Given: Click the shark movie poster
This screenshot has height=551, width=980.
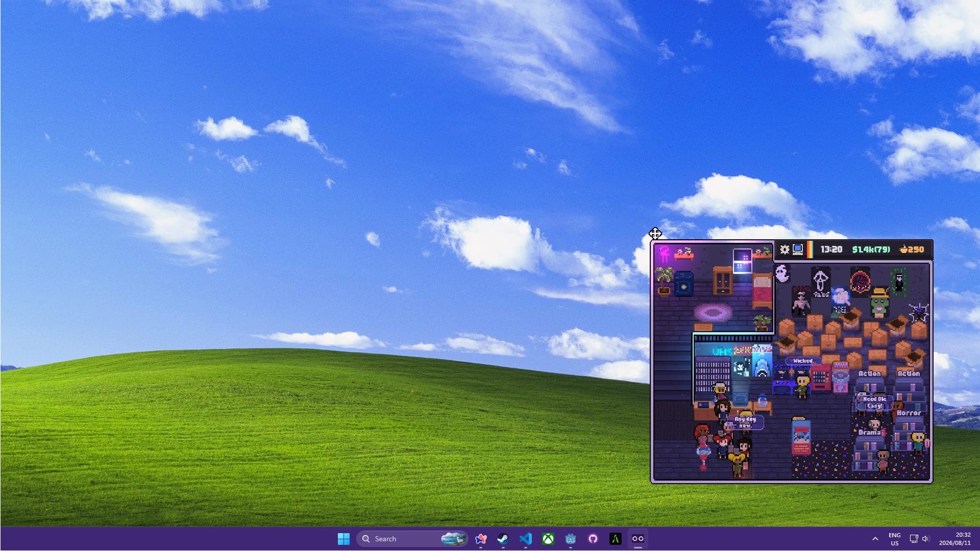Looking at the screenshot, I should [762, 361].
